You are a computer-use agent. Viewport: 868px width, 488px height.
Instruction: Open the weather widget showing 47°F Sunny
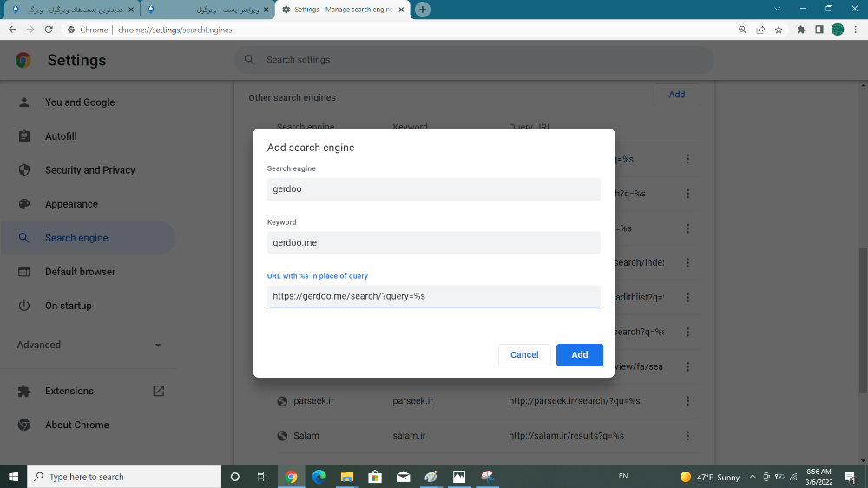pos(710,477)
